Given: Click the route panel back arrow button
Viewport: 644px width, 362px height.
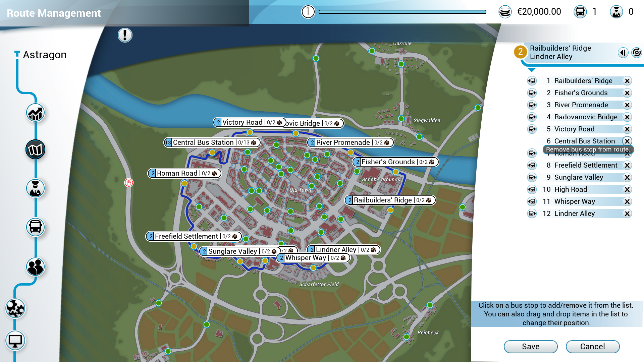Looking at the screenshot, I should tap(623, 53).
